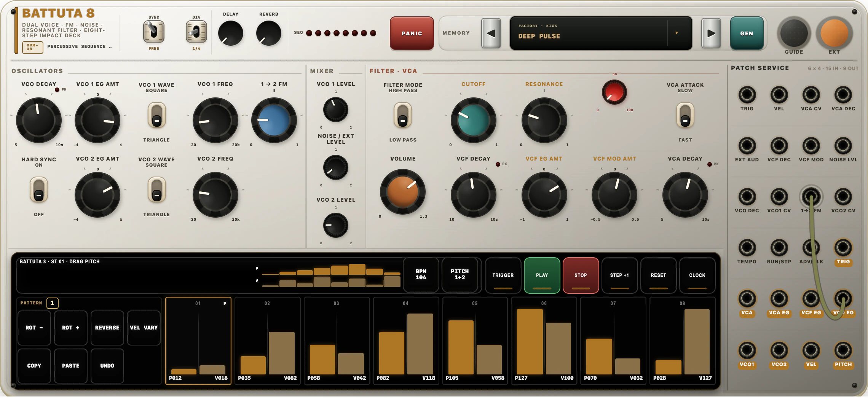The height and width of the screenshot is (398, 868).
Task: Hit the red PANIC button
Action: coord(412,33)
